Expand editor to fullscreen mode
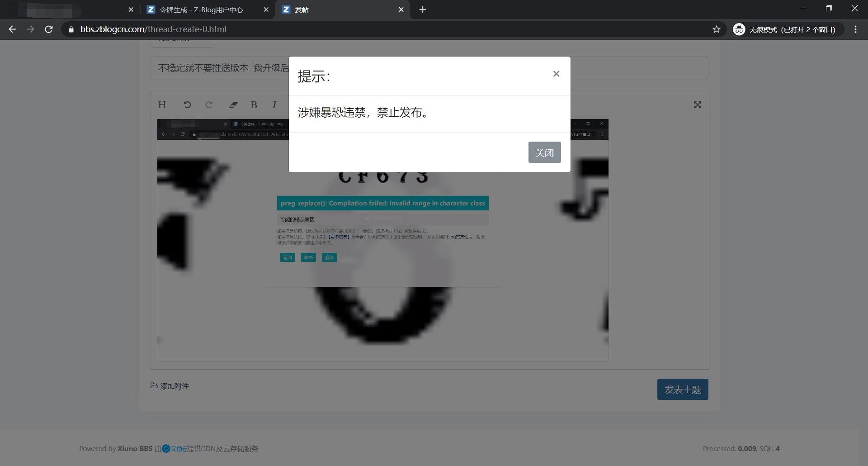Image resolution: width=868 pixels, height=466 pixels. click(x=698, y=105)
